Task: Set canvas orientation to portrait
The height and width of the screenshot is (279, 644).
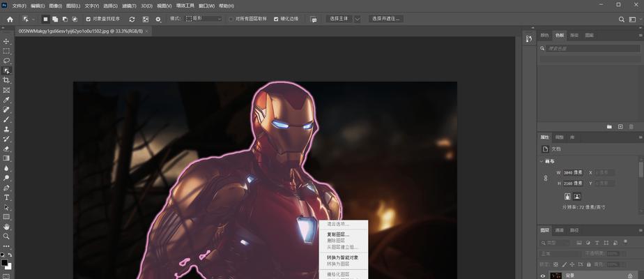Action: [x=567, y=197]
